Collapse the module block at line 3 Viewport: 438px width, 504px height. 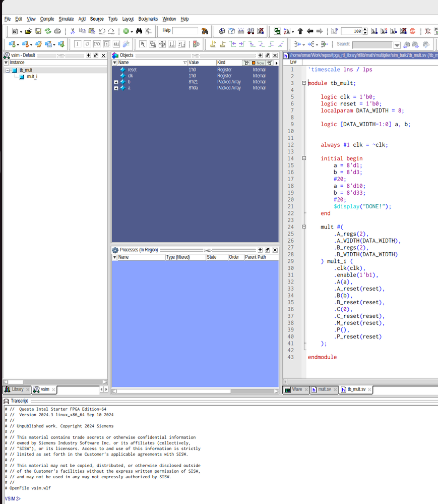pyautogui.click(x=304, y=83)
